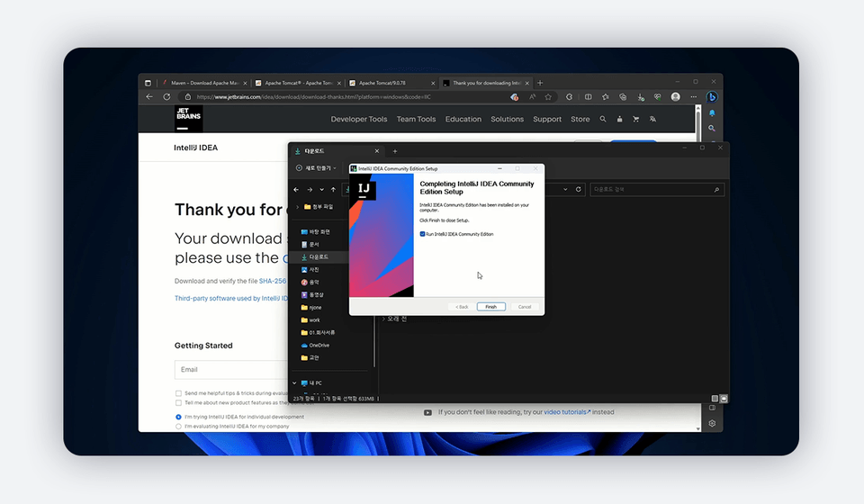This screenshot has height=504, width=864.
Task: Check Tell me about new product features
Action: pyautogui.click(x=178, y=402)
